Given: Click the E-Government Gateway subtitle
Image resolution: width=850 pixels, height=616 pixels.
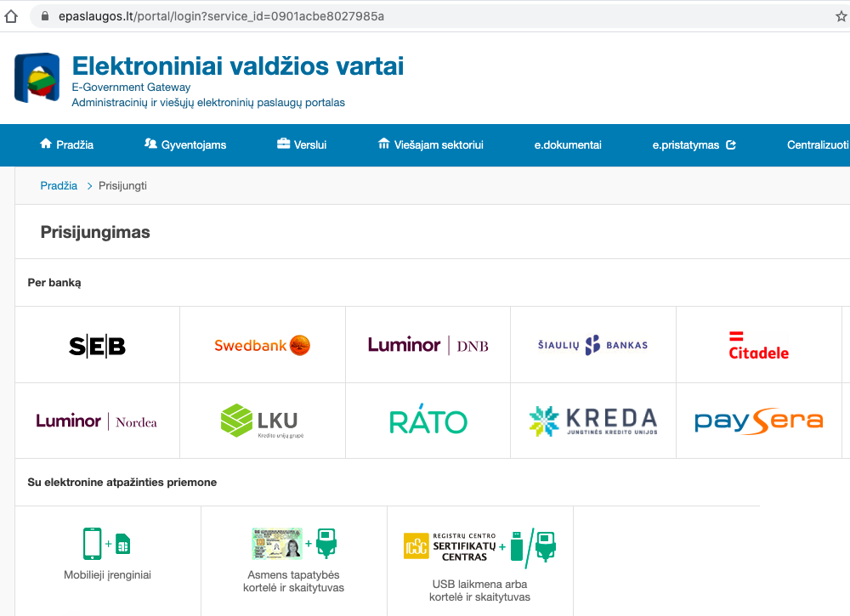Looking at the screenshot, I should [131, 88].
